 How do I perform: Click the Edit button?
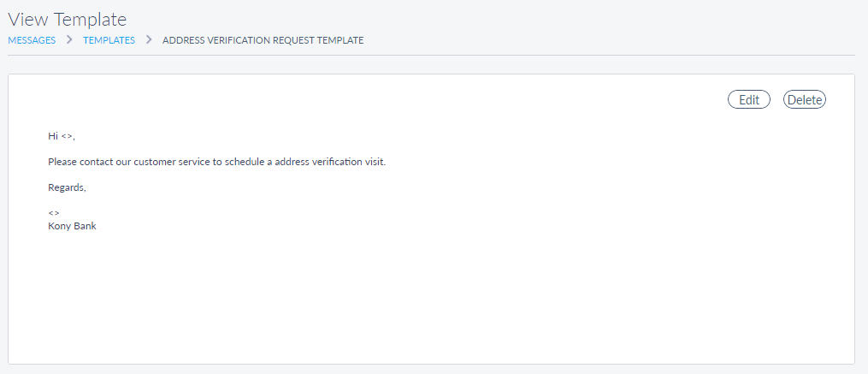click(748, 100)
